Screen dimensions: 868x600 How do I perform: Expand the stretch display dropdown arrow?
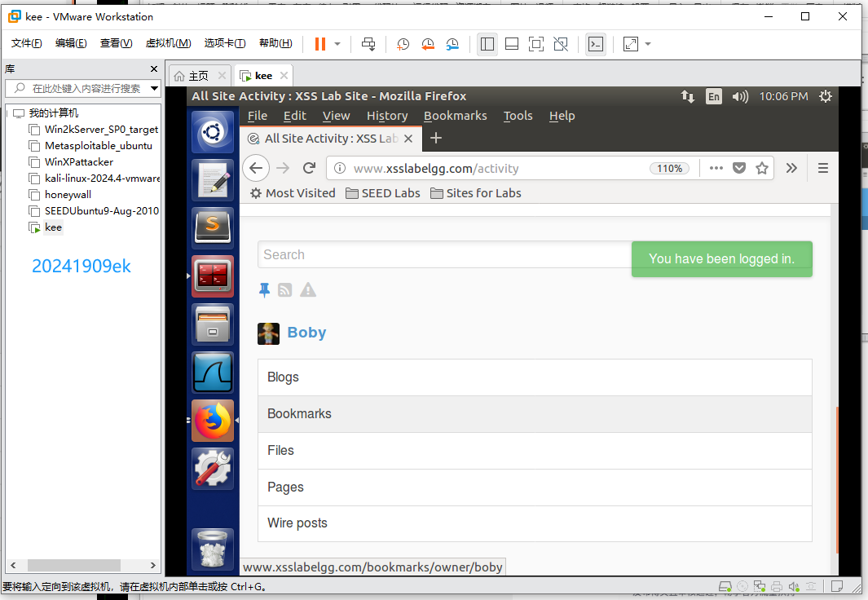click(x=648, y=44)
